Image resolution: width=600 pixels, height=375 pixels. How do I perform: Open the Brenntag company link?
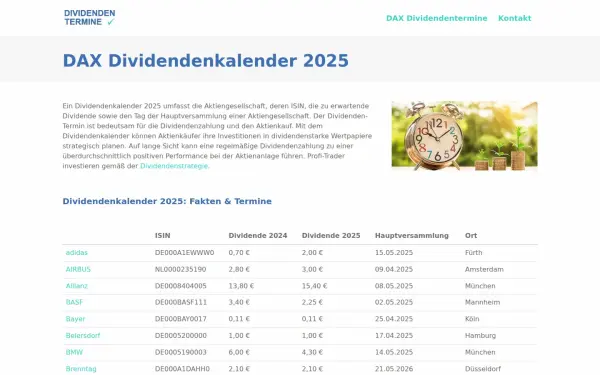coord(81,369)
